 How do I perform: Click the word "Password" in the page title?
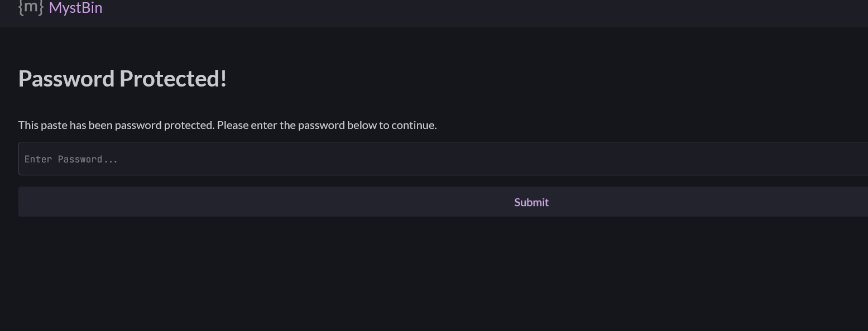pos(66,79)
